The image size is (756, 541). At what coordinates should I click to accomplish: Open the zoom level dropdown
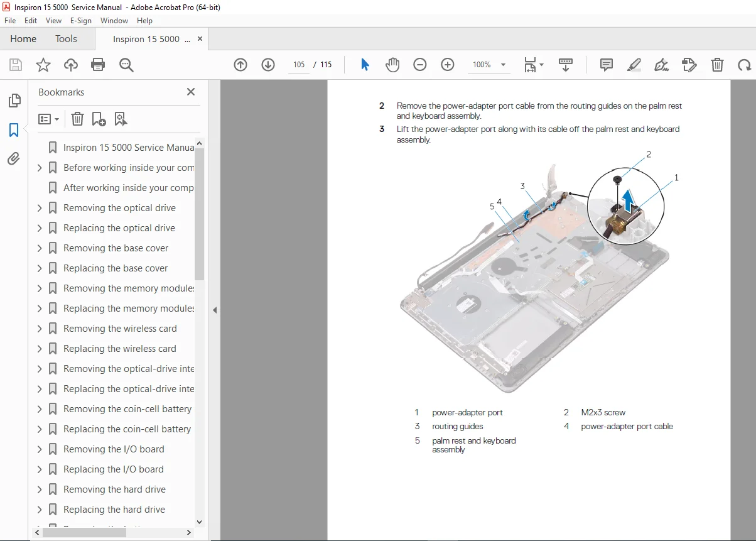pos(503,65)
